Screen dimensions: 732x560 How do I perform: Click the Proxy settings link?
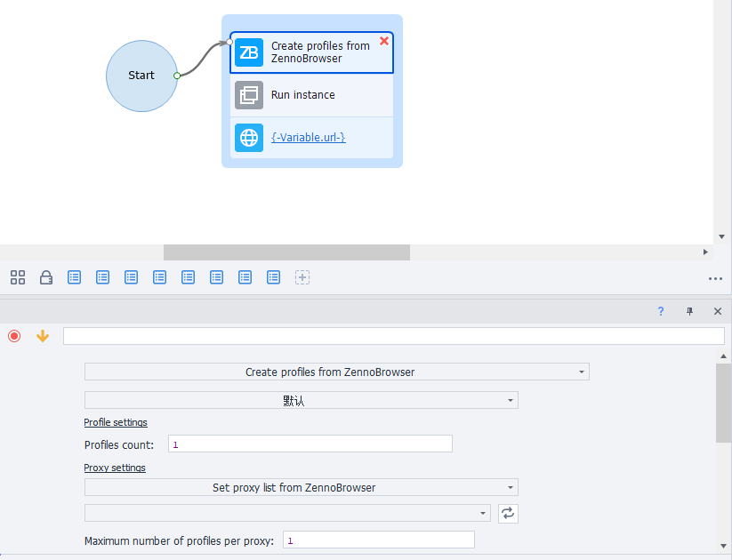[x=115, y=468]
